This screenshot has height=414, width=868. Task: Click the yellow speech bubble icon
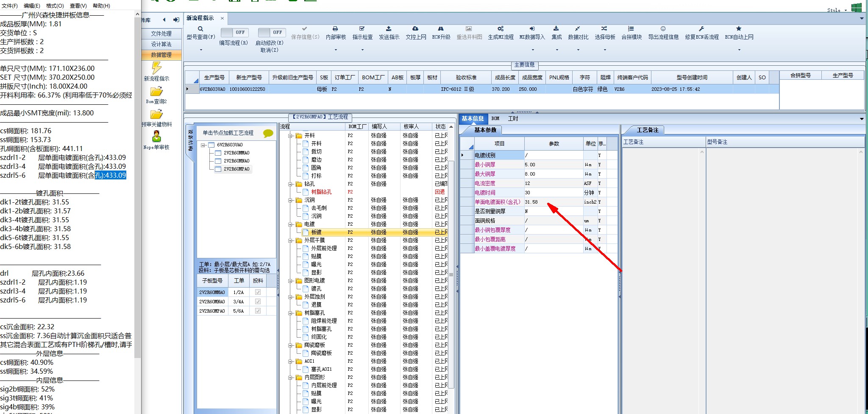pyautogui.click(x=268, y=133)
